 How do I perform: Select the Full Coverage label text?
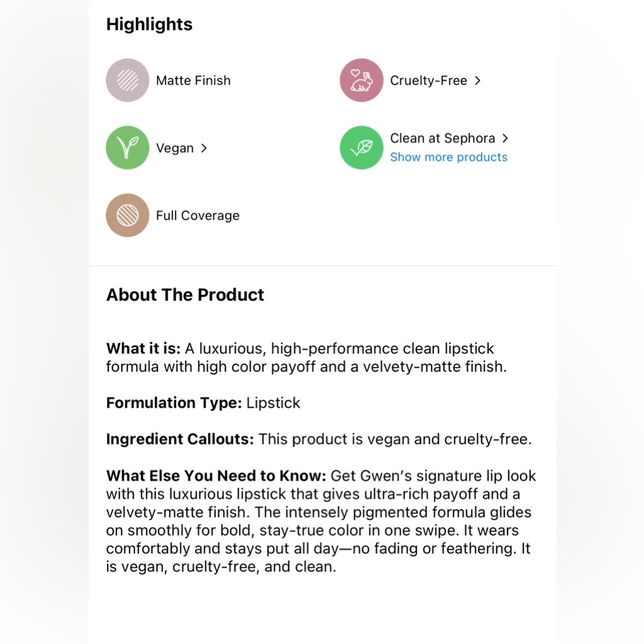(198, 216)
